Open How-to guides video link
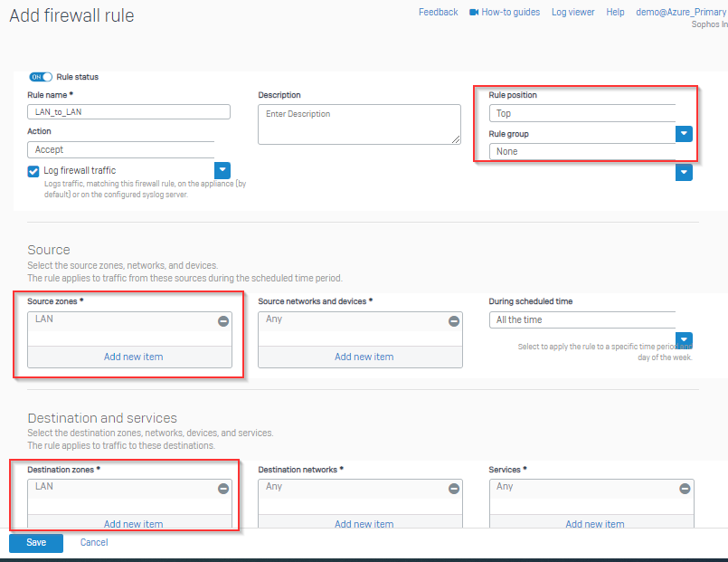Viewport: 728px width, 562px height. [505, 12]
